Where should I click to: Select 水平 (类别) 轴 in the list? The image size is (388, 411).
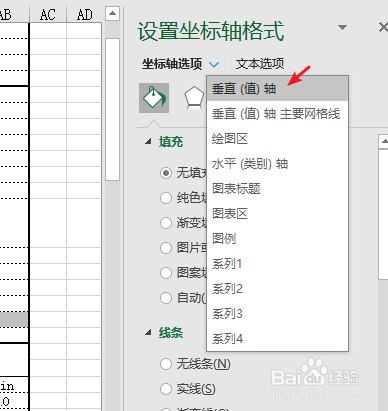coord(277,164)
